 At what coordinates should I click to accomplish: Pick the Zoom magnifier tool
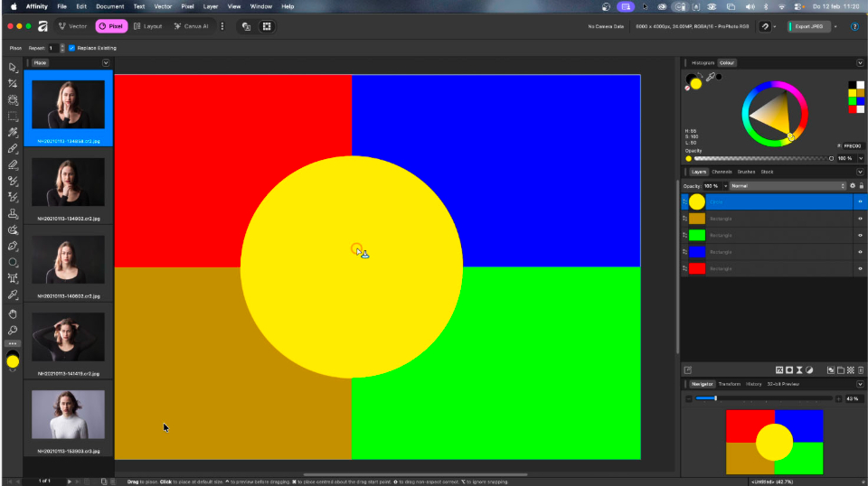[13, 330]
